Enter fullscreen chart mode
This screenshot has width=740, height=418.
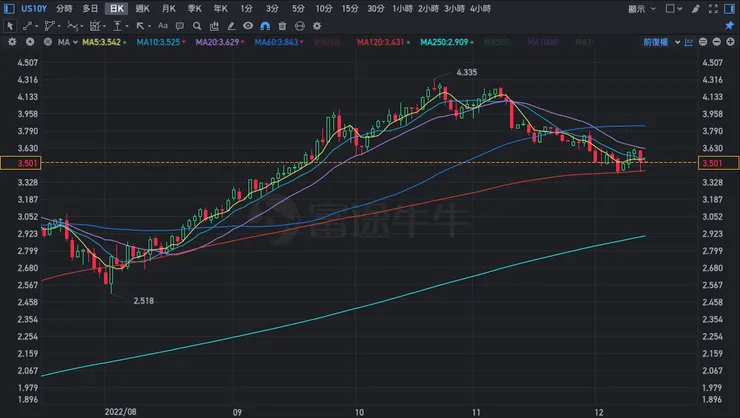click(713, 8)
